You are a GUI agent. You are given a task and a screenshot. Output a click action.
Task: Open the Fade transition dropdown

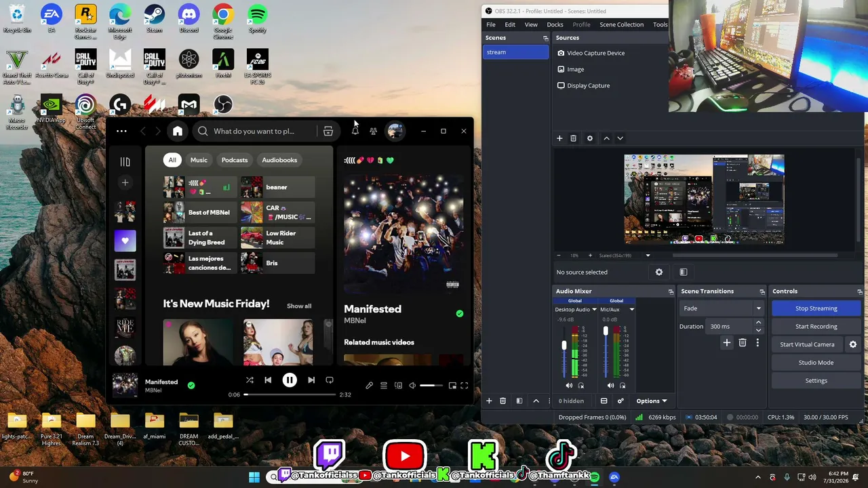point(722,308)
